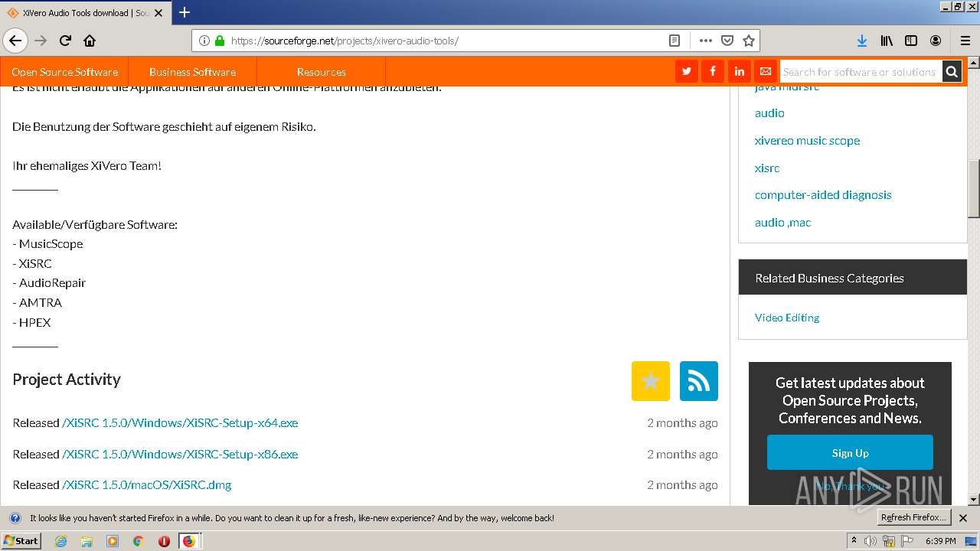The width and height of the screenshot is (980, 551).
Task: Open Resources menu
Action: [x=321, y=72]
